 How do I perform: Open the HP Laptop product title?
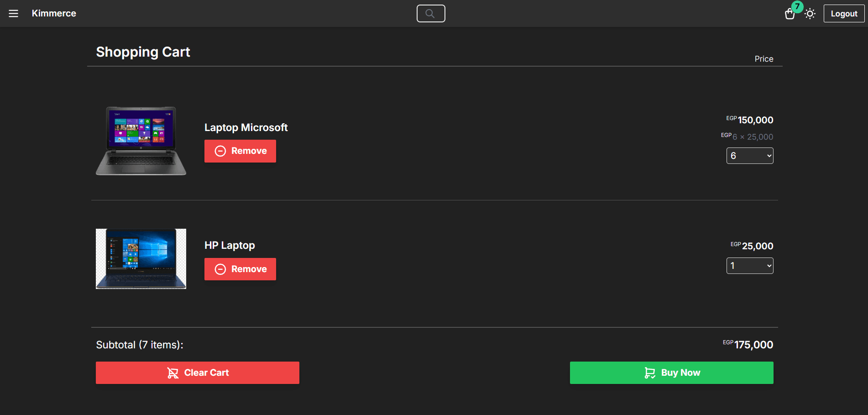[x=230, y=246]
